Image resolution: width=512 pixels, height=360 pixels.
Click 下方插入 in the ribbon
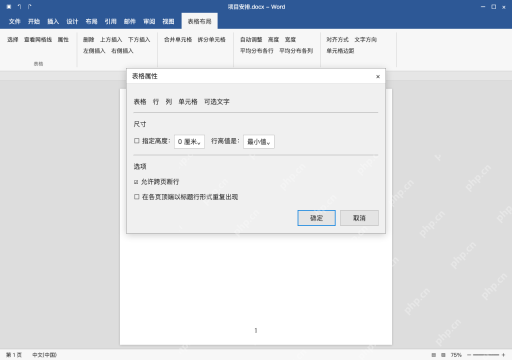139,40
